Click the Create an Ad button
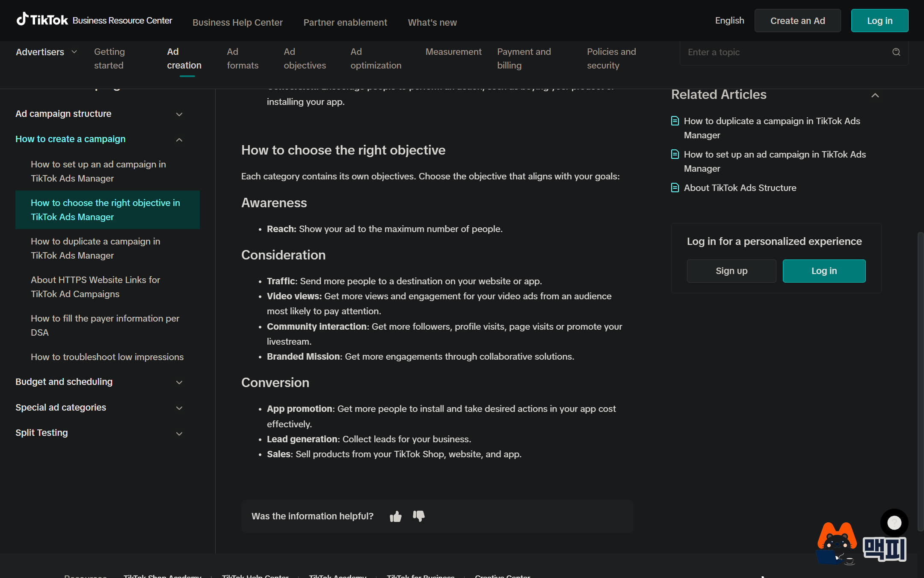Viewport: 924px width, 578px height. click(x=797, y=21)
